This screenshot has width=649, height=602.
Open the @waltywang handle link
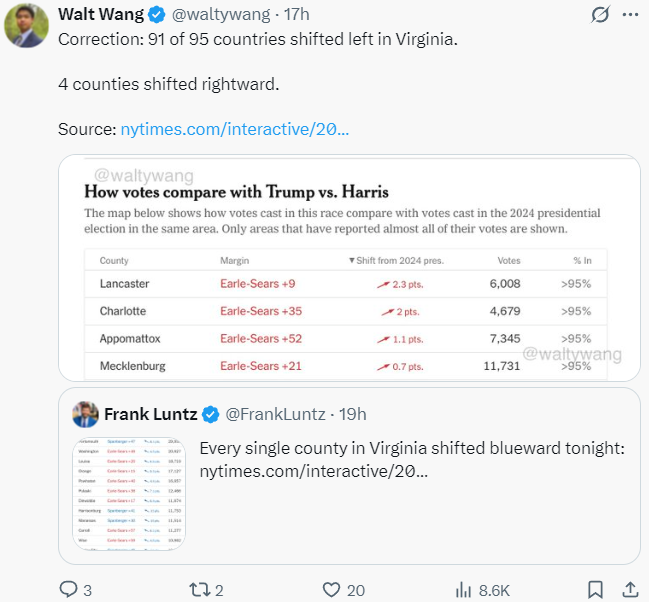[x=222, y=14]
